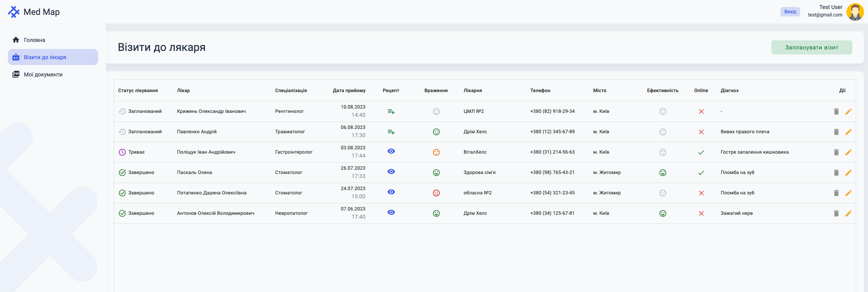View prescription for Паскаль Олена
868x292 pixels.
[391, 172]
